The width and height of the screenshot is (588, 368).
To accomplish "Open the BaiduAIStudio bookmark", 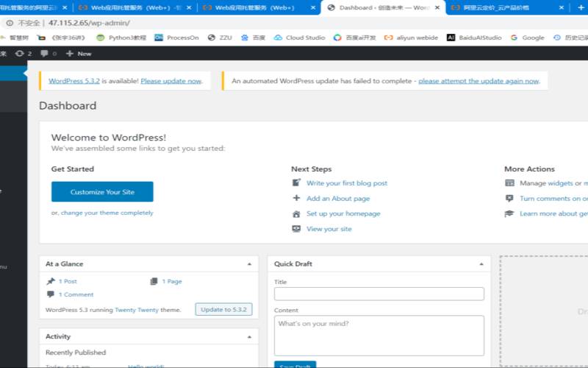I will point(474,38).
